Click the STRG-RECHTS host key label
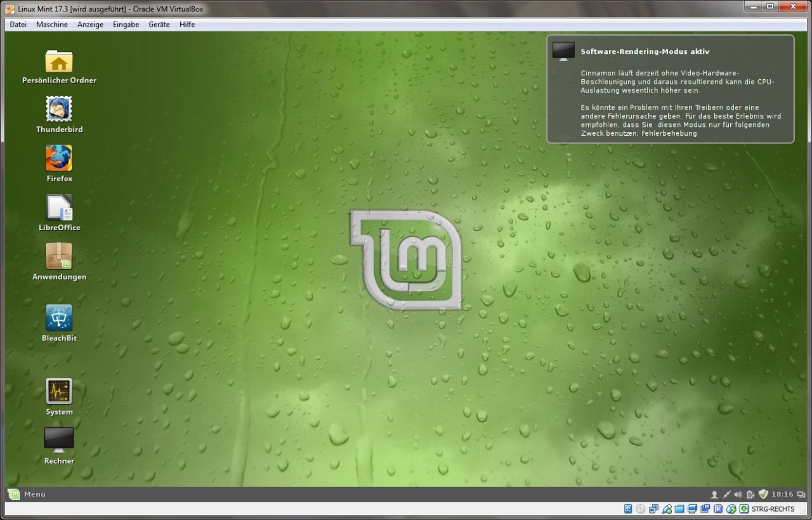The image size is (812, 520). [x=773, y=509]
